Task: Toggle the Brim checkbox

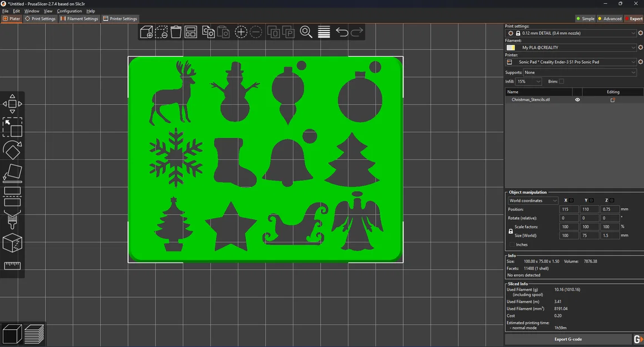Action: (x=561, y=81)
